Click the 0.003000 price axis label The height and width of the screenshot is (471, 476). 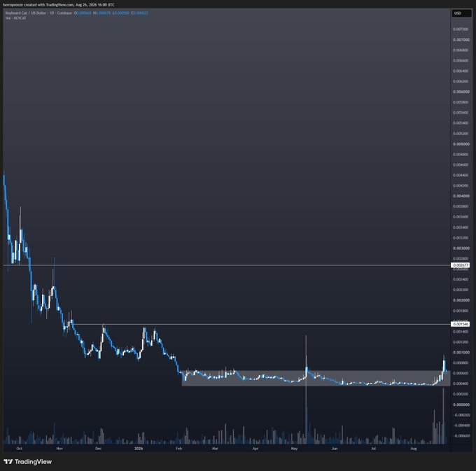tap(461, 248)
